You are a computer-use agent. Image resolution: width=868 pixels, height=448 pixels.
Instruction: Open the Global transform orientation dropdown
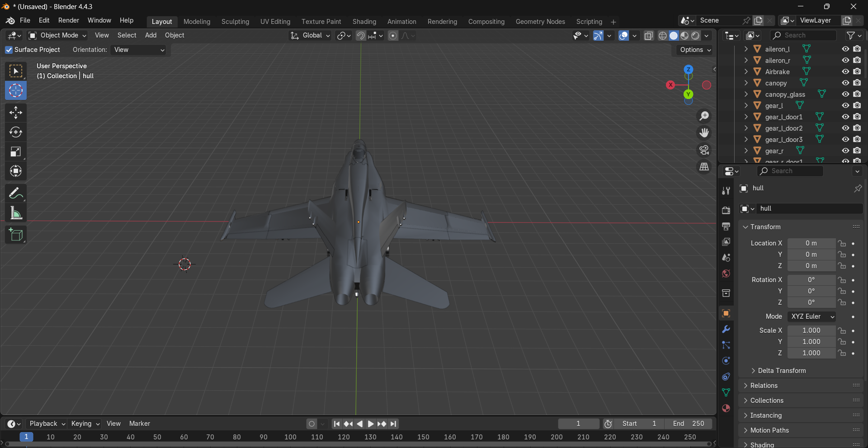tap(311, 35)
